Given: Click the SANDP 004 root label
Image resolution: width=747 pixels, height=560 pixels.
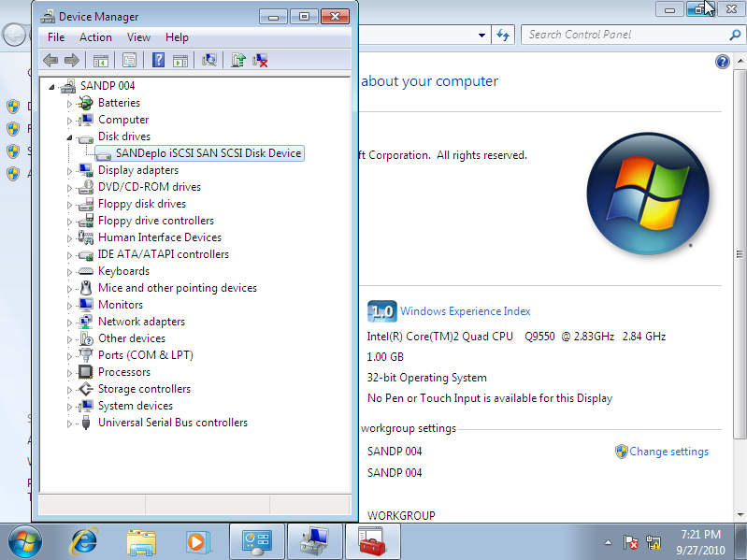Looking at the screenshot, I should (108, 86).
